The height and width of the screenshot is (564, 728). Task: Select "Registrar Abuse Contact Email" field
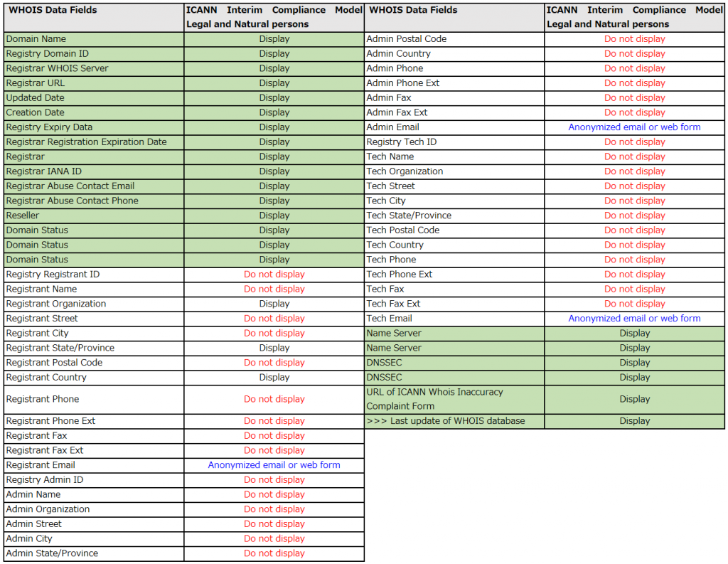[x=94, y=186]
